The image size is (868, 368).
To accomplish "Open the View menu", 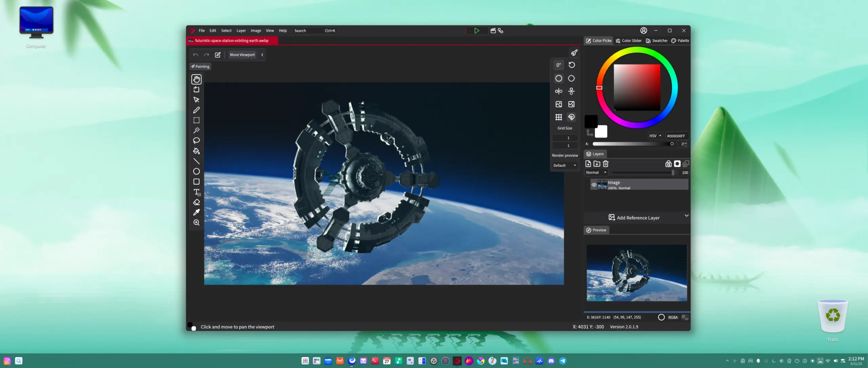I will pos(270,31).
